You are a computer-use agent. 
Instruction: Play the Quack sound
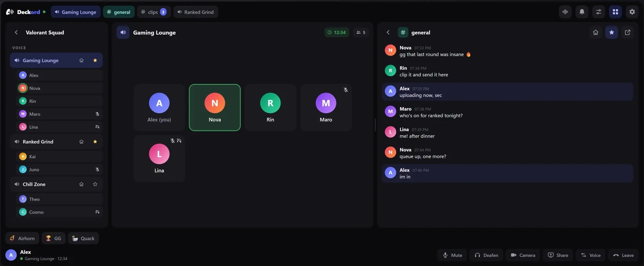tap(83, 238)
